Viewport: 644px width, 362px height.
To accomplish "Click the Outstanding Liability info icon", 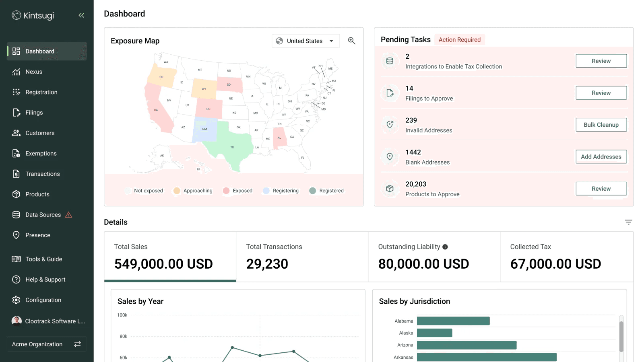I will [445, 247].
